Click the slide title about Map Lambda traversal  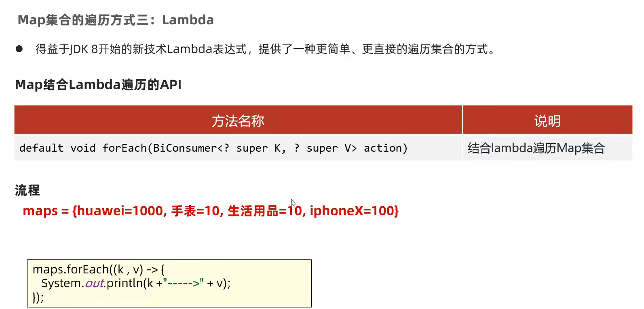pyautogui.click(x=116, y=20)
